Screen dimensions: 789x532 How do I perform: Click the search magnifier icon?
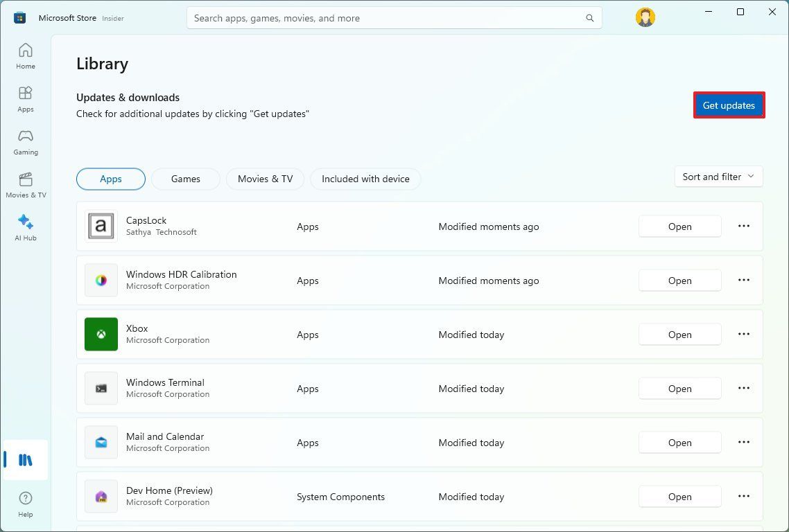pos(589,17)
